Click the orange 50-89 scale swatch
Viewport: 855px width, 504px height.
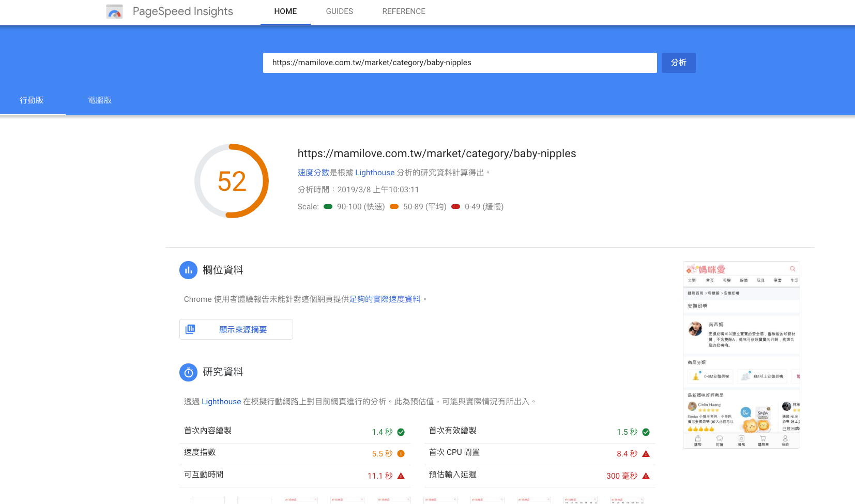pos(394,207)
